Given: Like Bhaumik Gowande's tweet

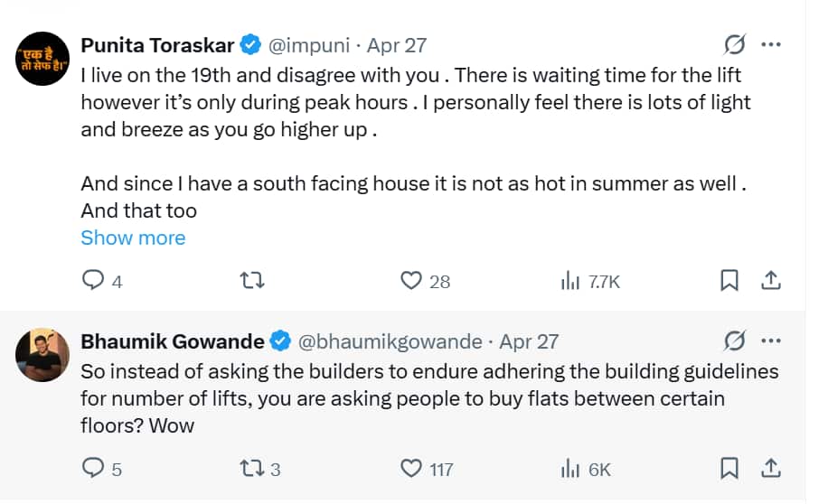Looking at the screenshot, I should (412, 469).
